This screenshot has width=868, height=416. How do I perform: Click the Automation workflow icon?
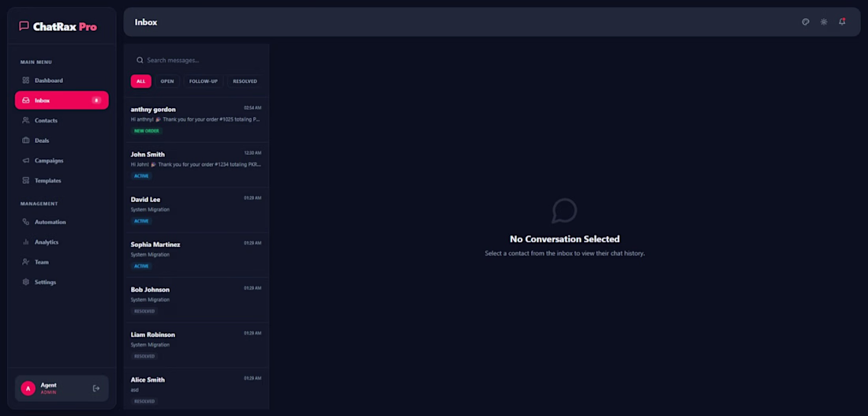(25, 222)
